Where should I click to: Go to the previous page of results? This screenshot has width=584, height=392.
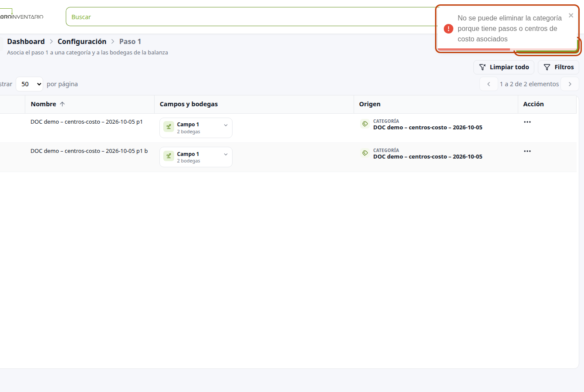[x=489, y=84]
